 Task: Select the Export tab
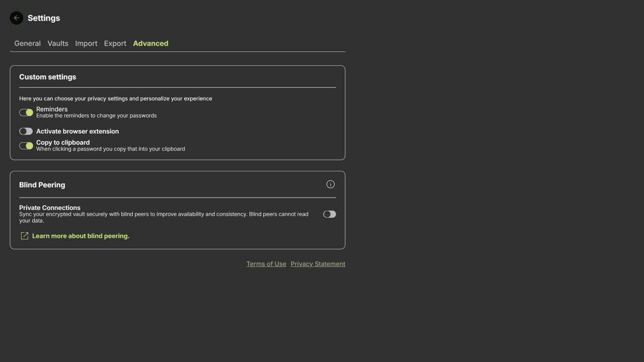[x=115, y=43]
